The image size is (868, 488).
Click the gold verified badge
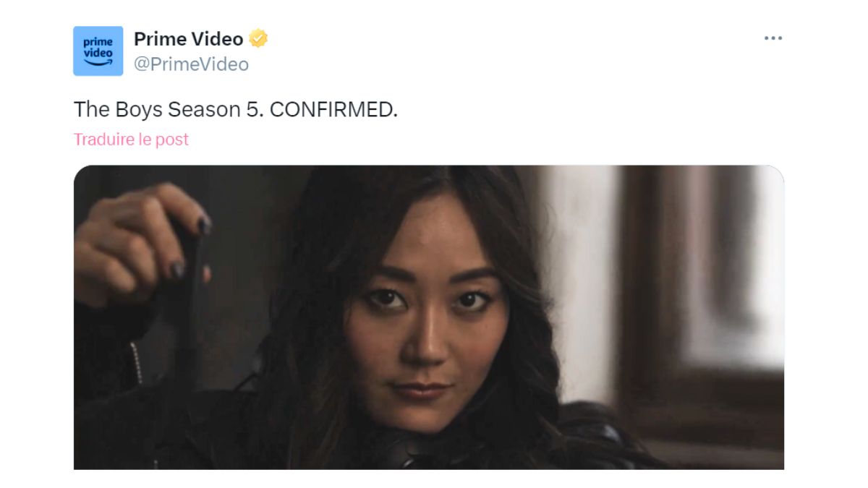tap(258, 38)
